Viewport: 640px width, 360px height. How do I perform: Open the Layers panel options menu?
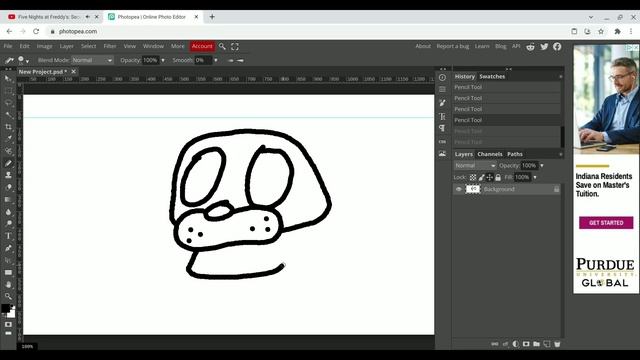[x=560, y=154]
